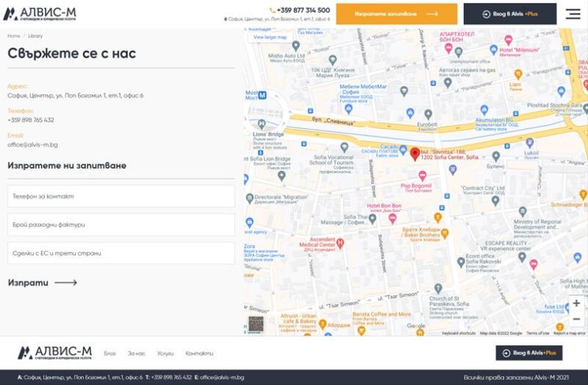Open the hamburger menu icon
588x385 pixels.
572,13
